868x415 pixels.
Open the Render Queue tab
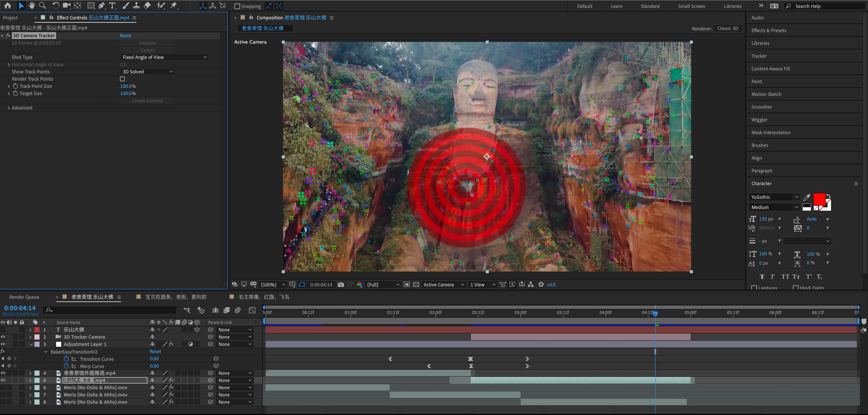coord(24,297)
